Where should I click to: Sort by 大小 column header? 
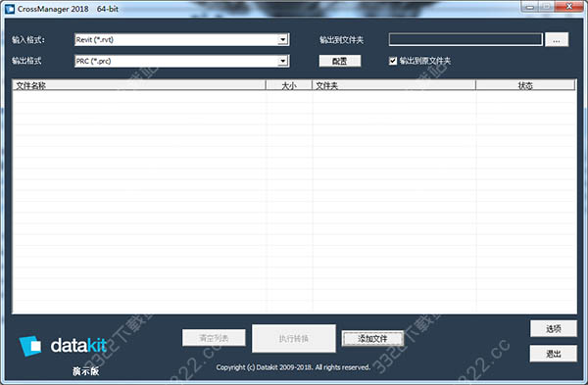click(x=289, y=85)
